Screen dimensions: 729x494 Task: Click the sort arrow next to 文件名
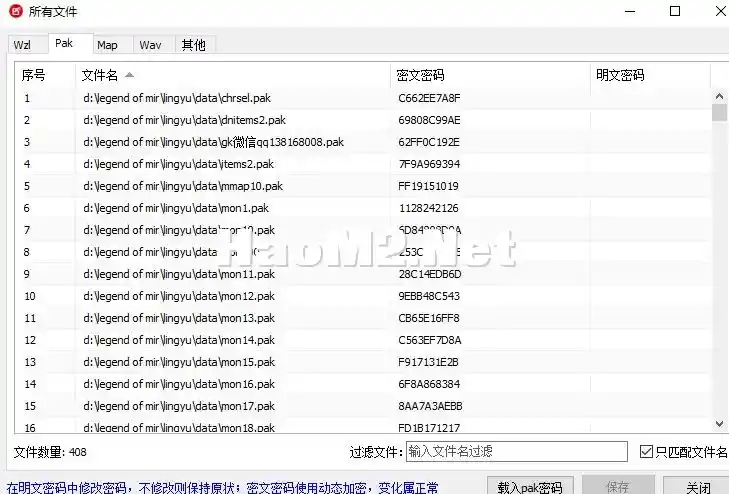[130, 75]
